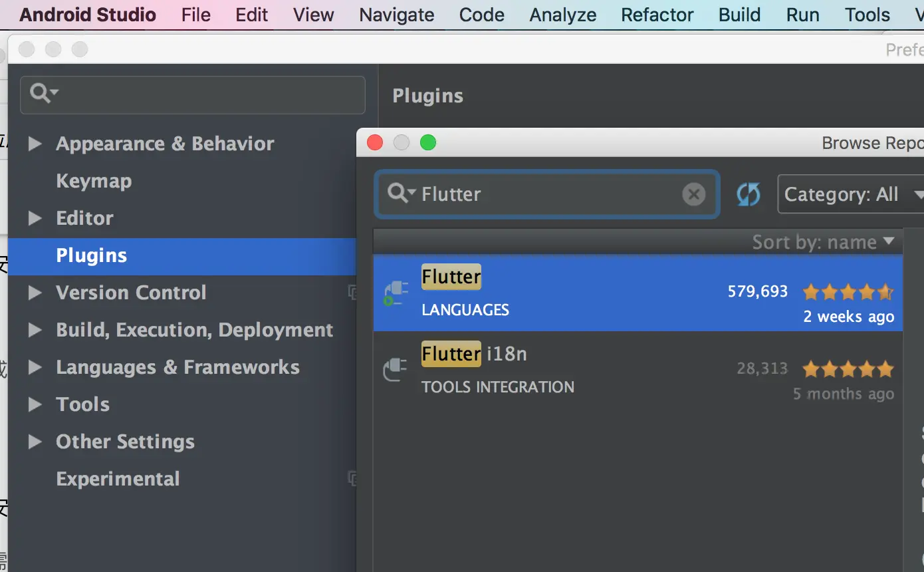Open the Refactor menu

[657, 15]
